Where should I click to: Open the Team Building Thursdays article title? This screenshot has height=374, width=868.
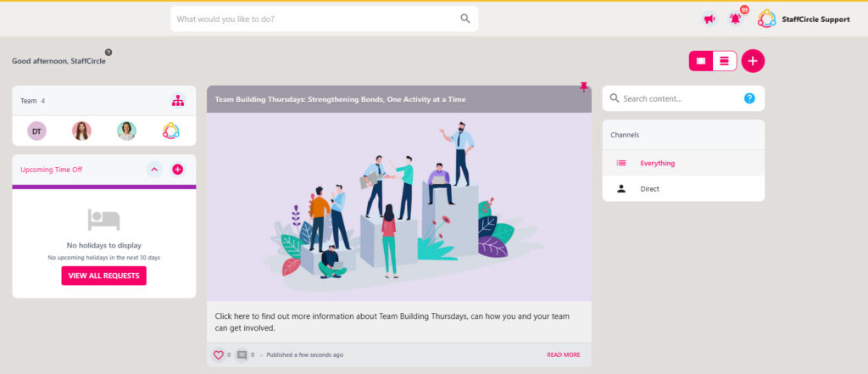click(x=341, y=100)
